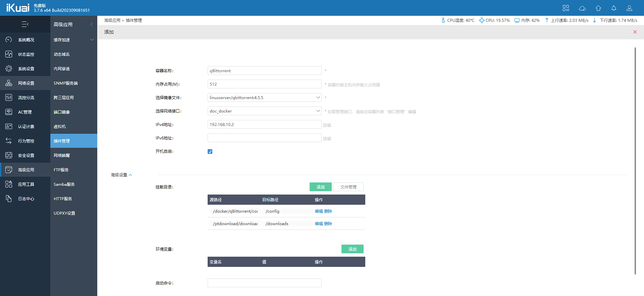Open user account icon
Image resolution: width=644 pixels, height=296 pixels.
click(630, 8)
